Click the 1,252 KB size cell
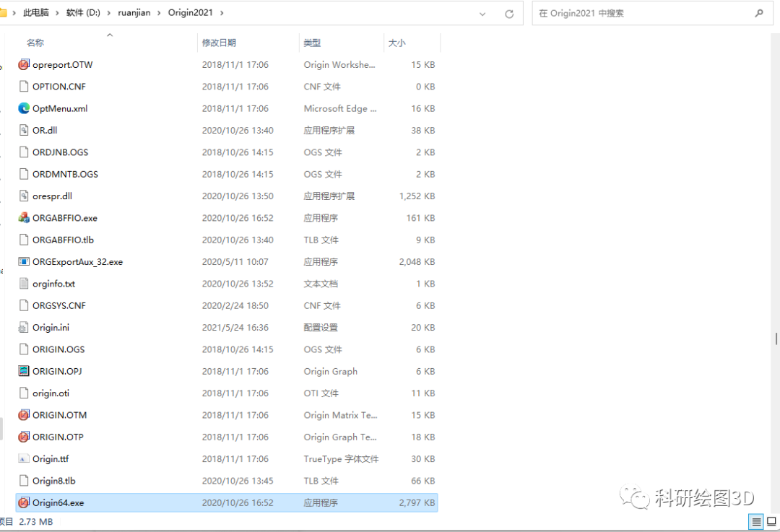780x532 pixels. [417, 196]
